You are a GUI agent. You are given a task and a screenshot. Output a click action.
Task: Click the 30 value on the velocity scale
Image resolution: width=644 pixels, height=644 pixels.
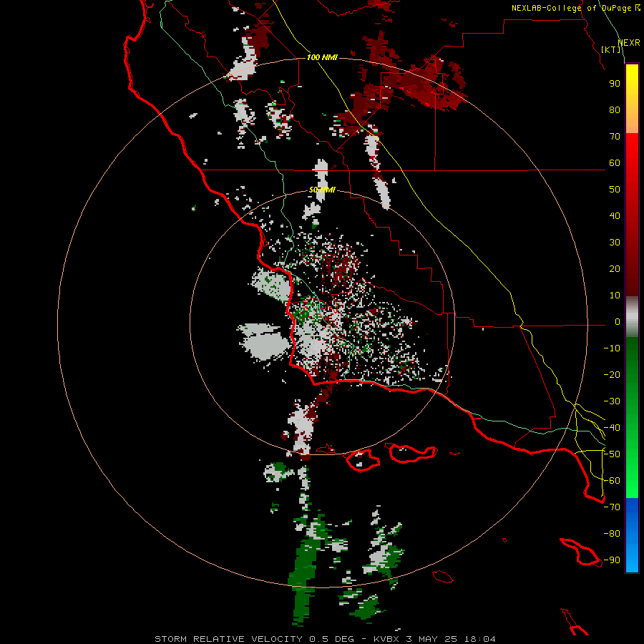[615, 243]
